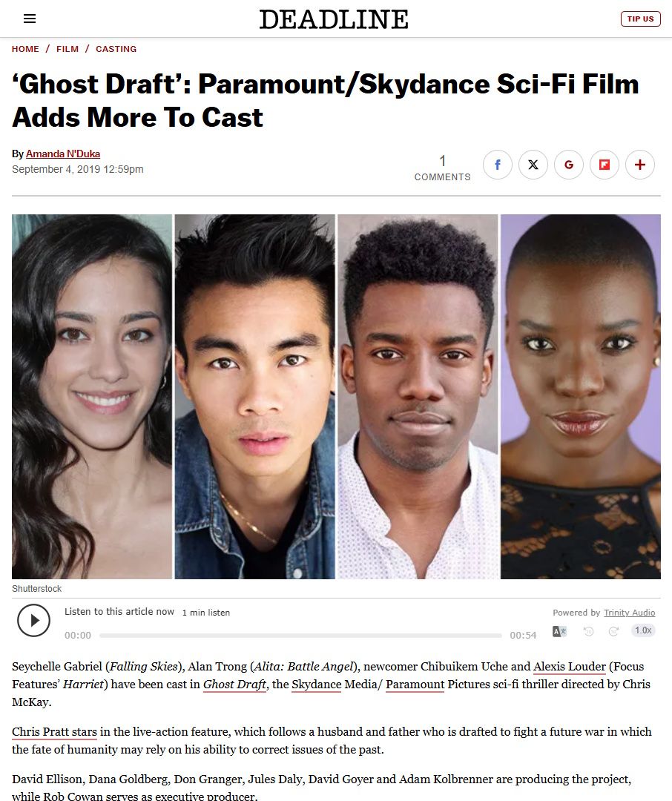Rewind audio ten seconds
The width and height of the screenshot is (672, 801).
588,631
